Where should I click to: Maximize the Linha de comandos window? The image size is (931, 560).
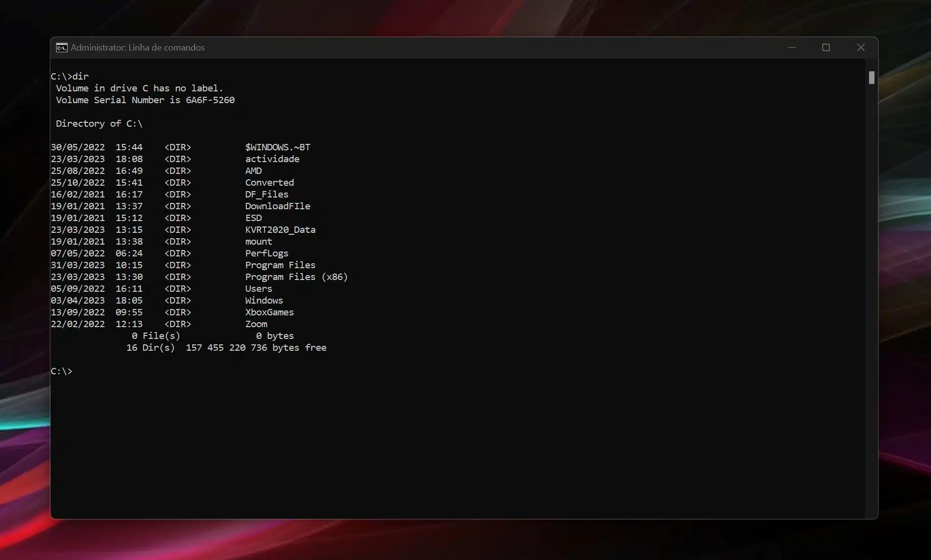tap(826, 48)
